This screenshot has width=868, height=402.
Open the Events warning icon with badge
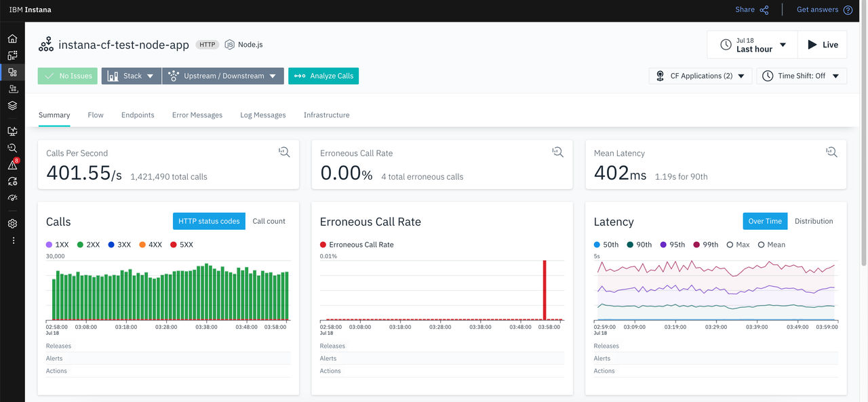[12, 165]
